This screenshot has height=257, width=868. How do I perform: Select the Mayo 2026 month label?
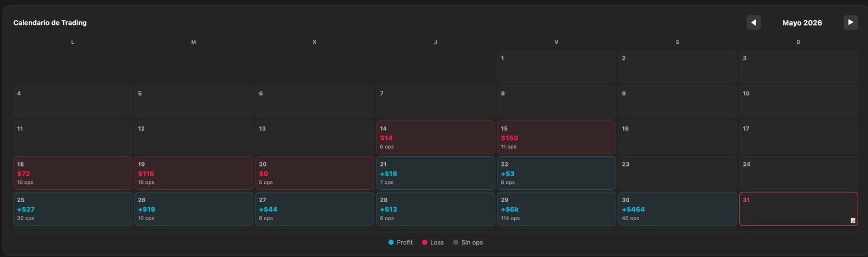point(802,23)
